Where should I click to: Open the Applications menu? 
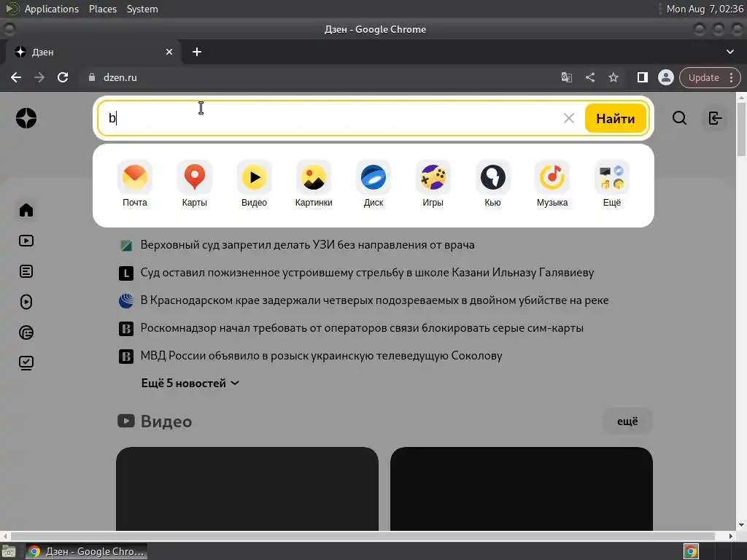pyautogui.click(x=52, y=9)
